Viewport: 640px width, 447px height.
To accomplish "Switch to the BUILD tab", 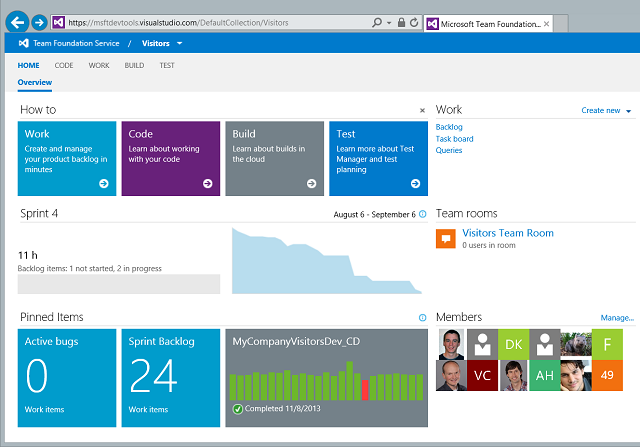I will [x=134, y=65].
